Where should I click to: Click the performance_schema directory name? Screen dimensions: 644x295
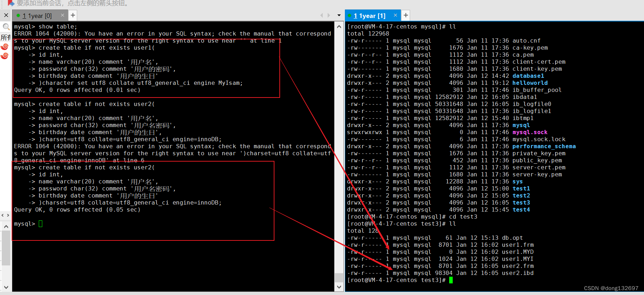pos(544,146)
